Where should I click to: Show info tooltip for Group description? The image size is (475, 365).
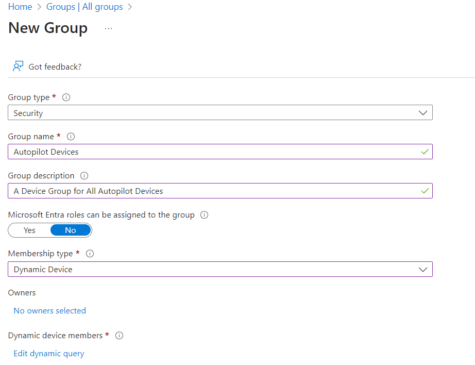click(84, 176)
